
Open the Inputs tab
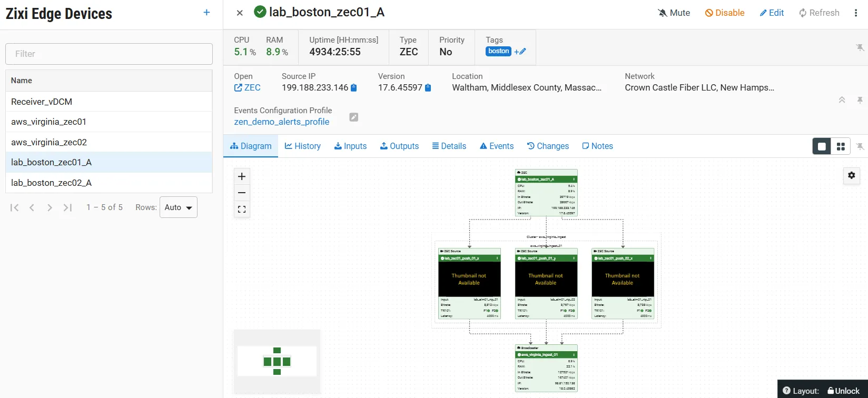click(x=350, y=146)
